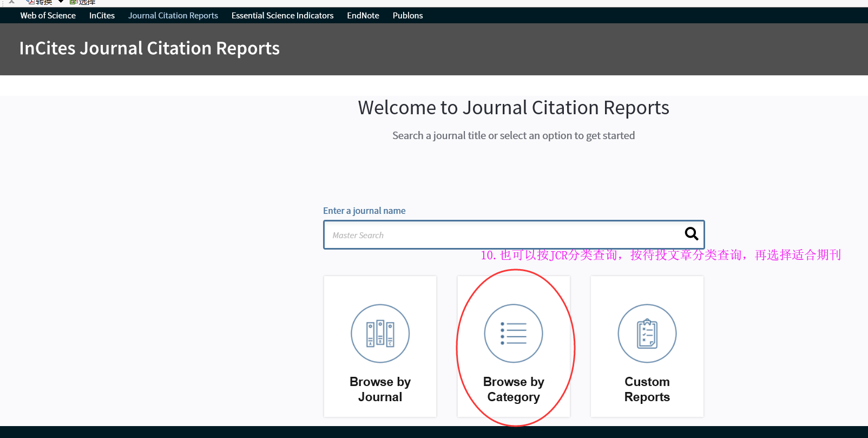Open Essential Science Indicators navigation item

pos(282,16)
